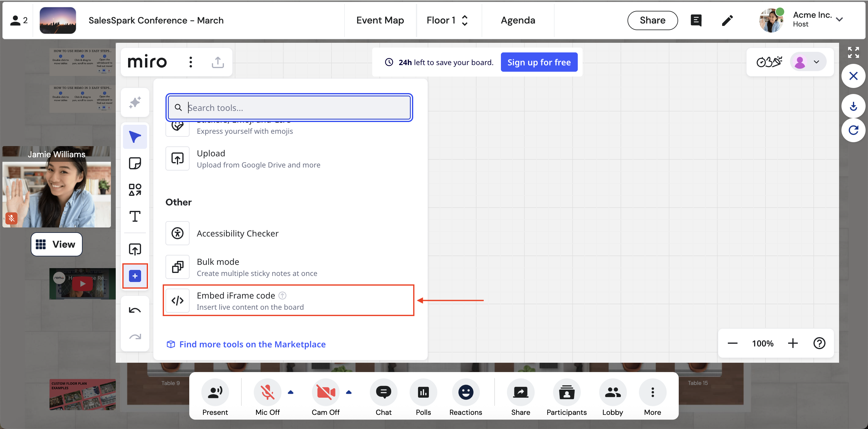Click the export board upload icon

[218, 62]
